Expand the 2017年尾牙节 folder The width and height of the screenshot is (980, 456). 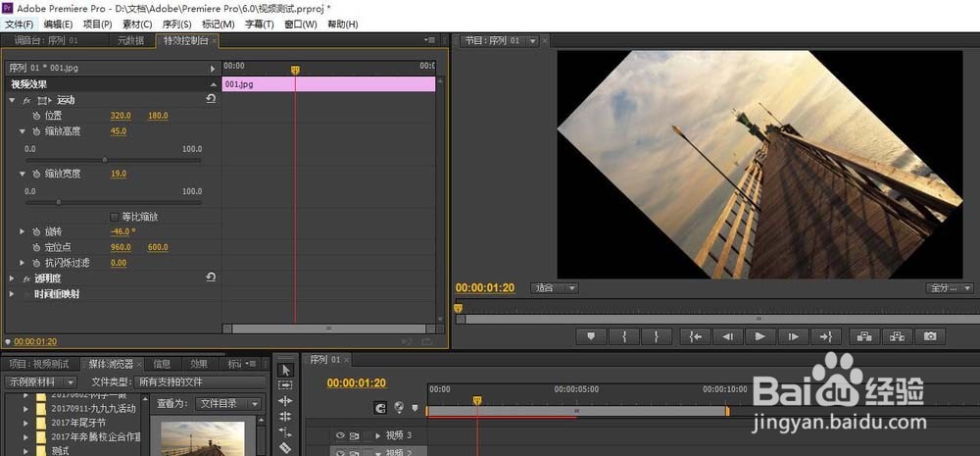pyautogui.click(x=25, y=423)
